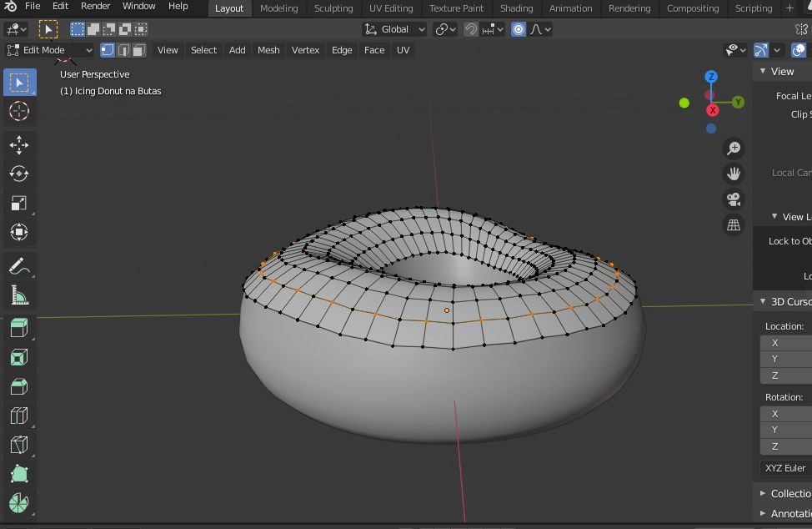Pick the Extrude Region tool
Screen dimensions: 812x529
[x=18, y=328]
